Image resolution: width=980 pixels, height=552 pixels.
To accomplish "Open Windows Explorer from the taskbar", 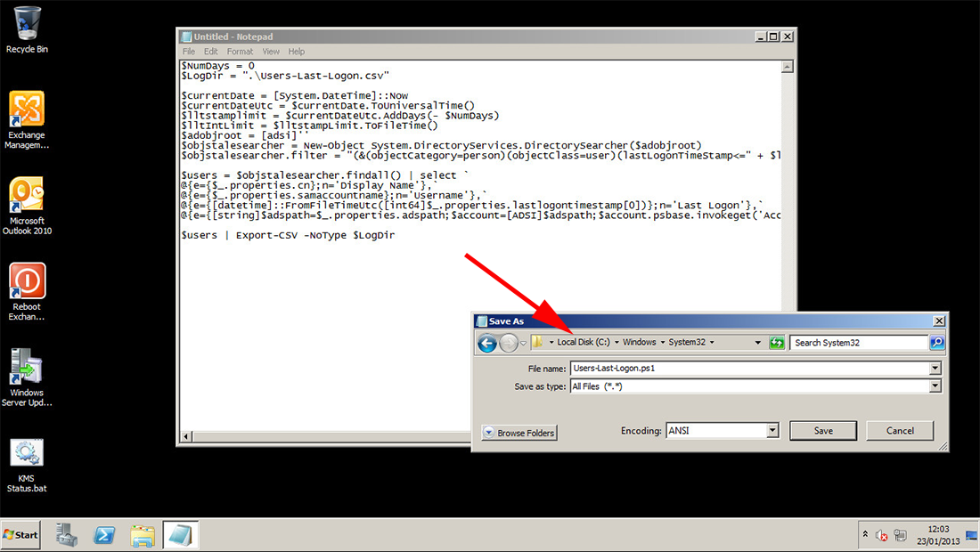I will coord(143,534).
